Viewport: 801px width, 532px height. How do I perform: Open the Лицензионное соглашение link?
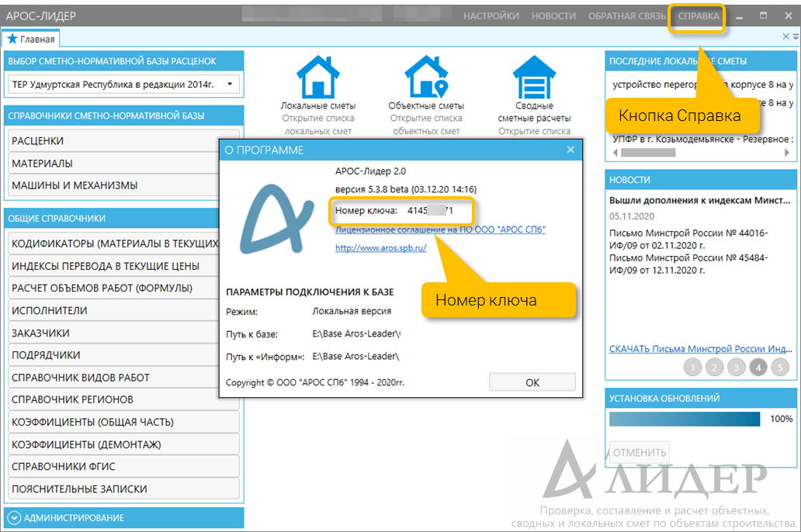pyautogui.click(x=440, y=230)
